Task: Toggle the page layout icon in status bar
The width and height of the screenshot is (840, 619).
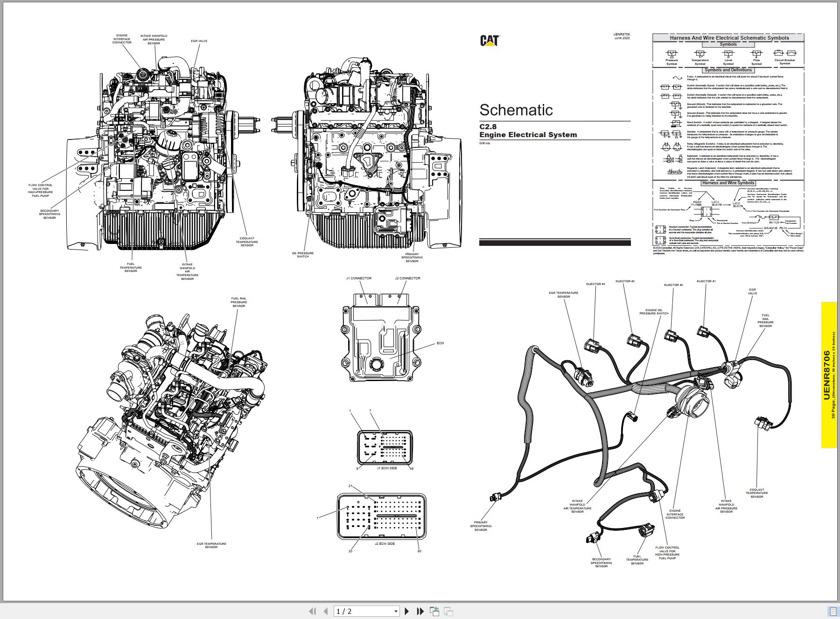Action: pyautogui.click(x=833, y=611)
